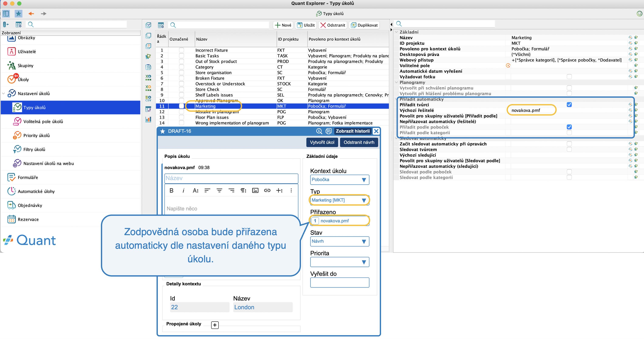
Task: Open the Priorita dropdown
Action: (x=339, y=262)
